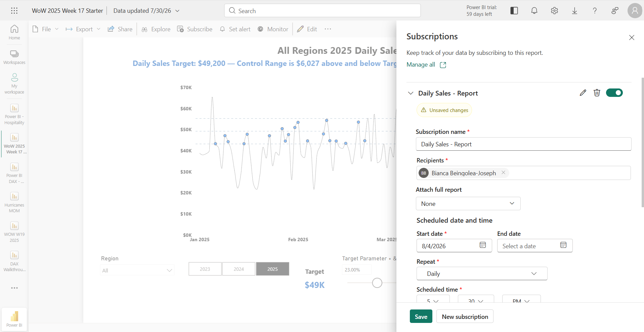Open the DAX Walkthrough report shortcut
Viewport: 644px width, 332px height.
[x=14, y=261]
